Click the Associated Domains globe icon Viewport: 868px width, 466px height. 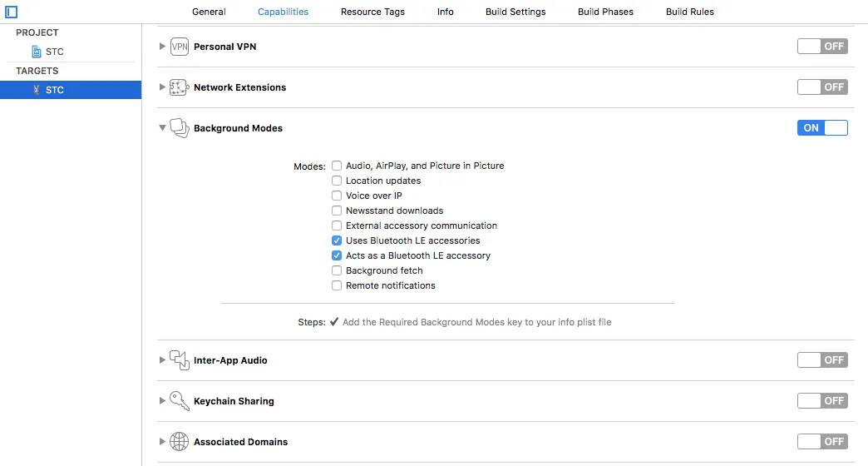pos(180,442)
